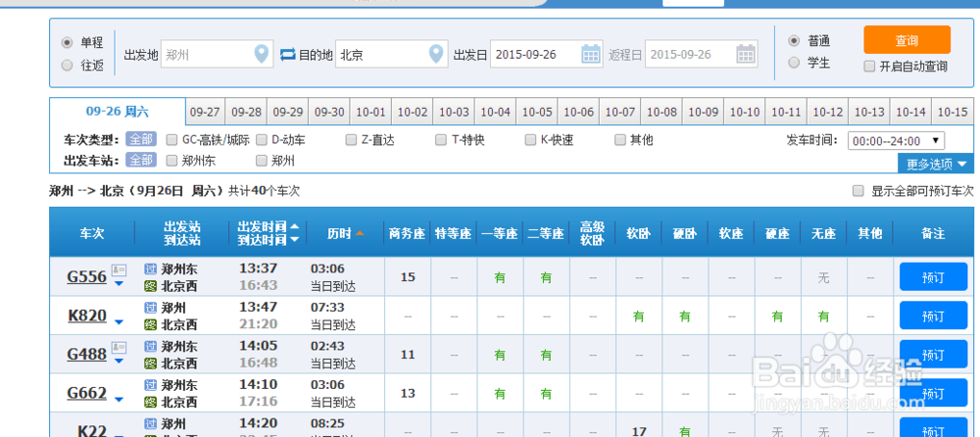This screenshot has height=437, width=980.
Task: Switch to the 10-15 date tab
Action: click(x=953, y=113)
